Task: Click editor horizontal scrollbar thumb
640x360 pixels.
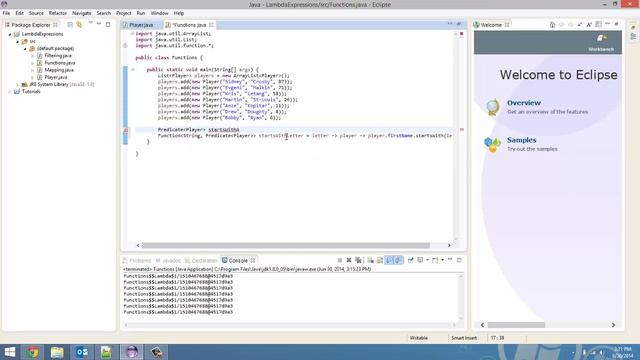Action: (x=285, y=245)
